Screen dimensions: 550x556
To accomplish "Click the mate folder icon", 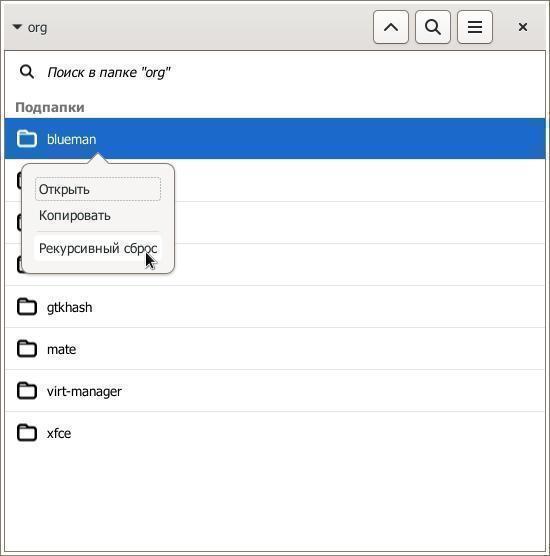I will [x=27, y=349].
